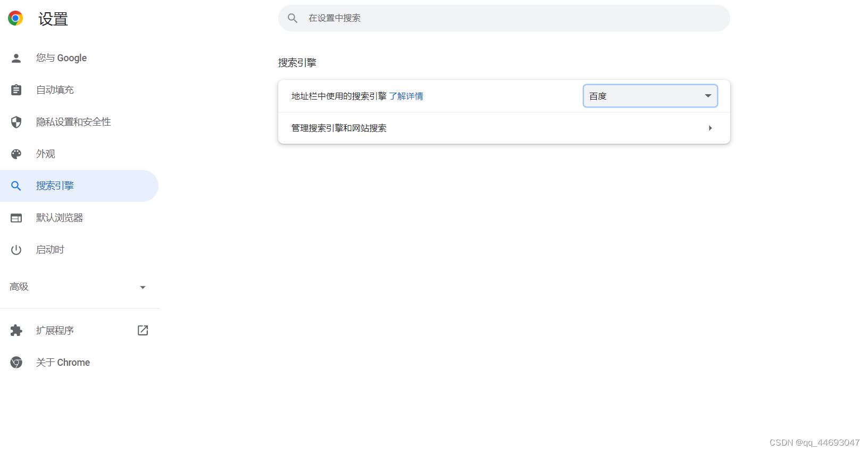
Task: Click the clipboard icon for 自动填充
Action: (x=16, y=90)
